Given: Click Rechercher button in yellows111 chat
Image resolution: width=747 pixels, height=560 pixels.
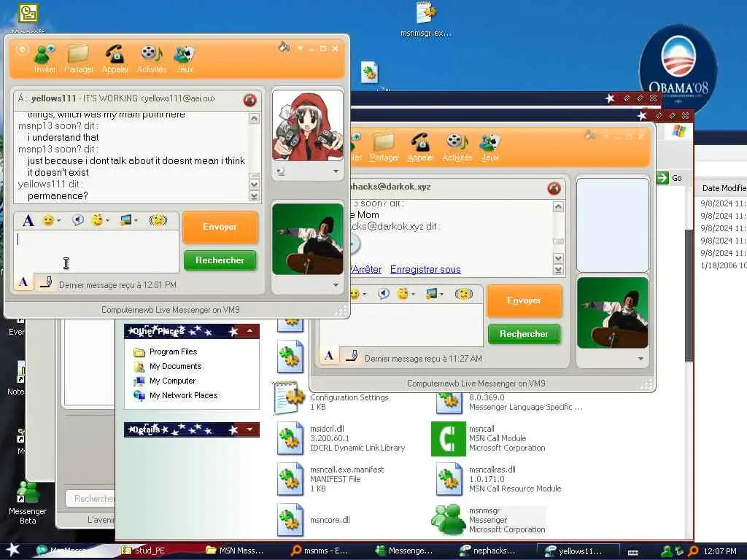Looking at the screenshot, I should click(x=220, y=260).
